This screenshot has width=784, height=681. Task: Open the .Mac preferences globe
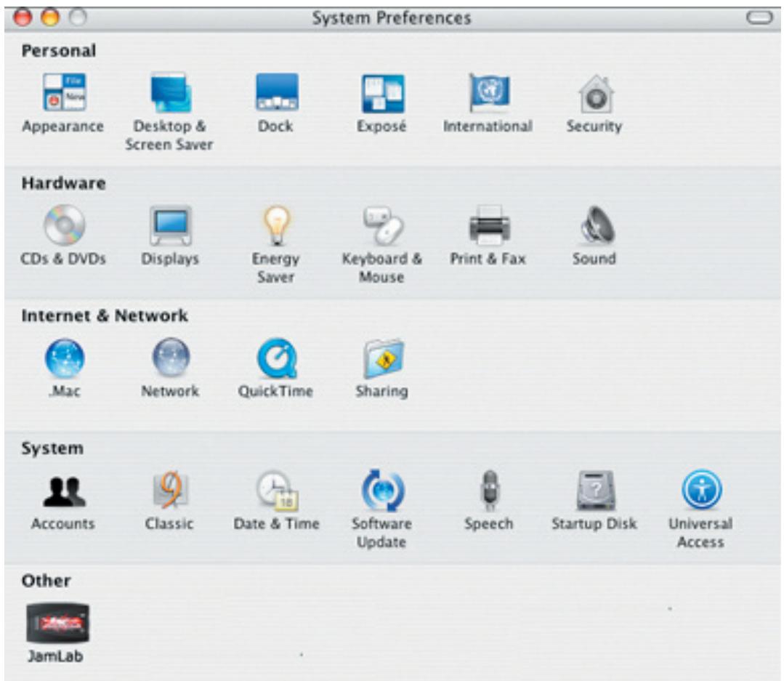pyautogui.click(x=65, y=358)
